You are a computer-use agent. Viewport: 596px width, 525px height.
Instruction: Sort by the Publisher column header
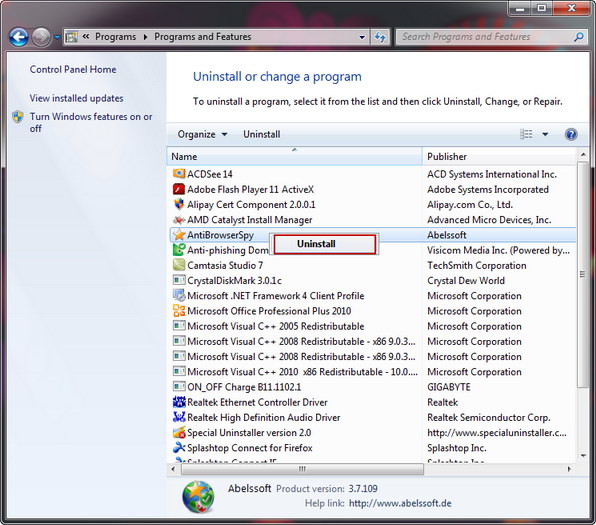[x=500, y=156]
